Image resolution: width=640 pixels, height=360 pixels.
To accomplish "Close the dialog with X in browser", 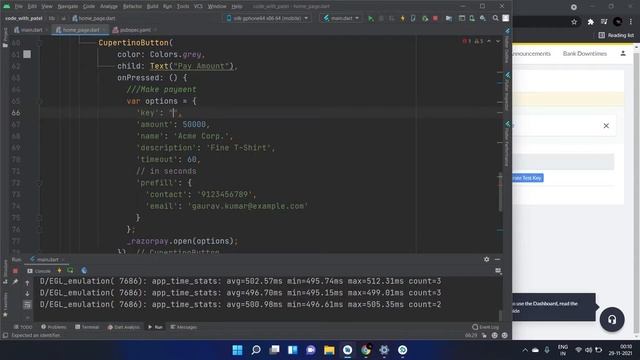I will coord(606,126).
